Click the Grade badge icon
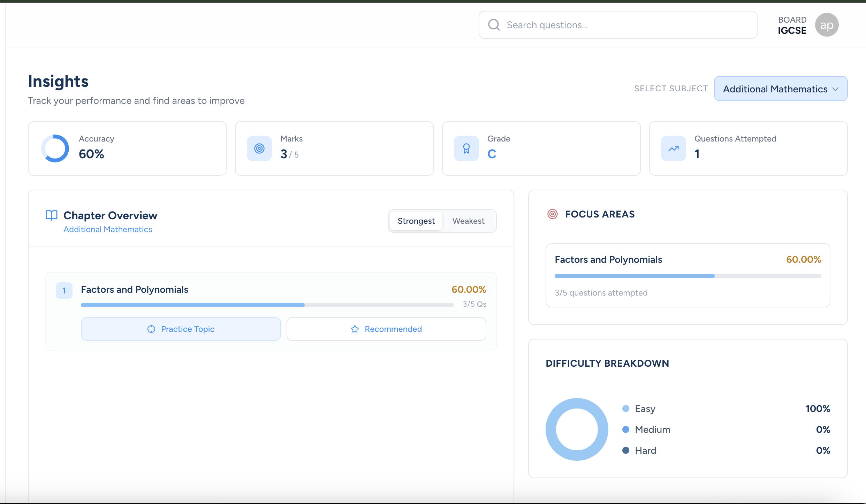The width and height of the screenshot is (866, 504). pos(466,148)
